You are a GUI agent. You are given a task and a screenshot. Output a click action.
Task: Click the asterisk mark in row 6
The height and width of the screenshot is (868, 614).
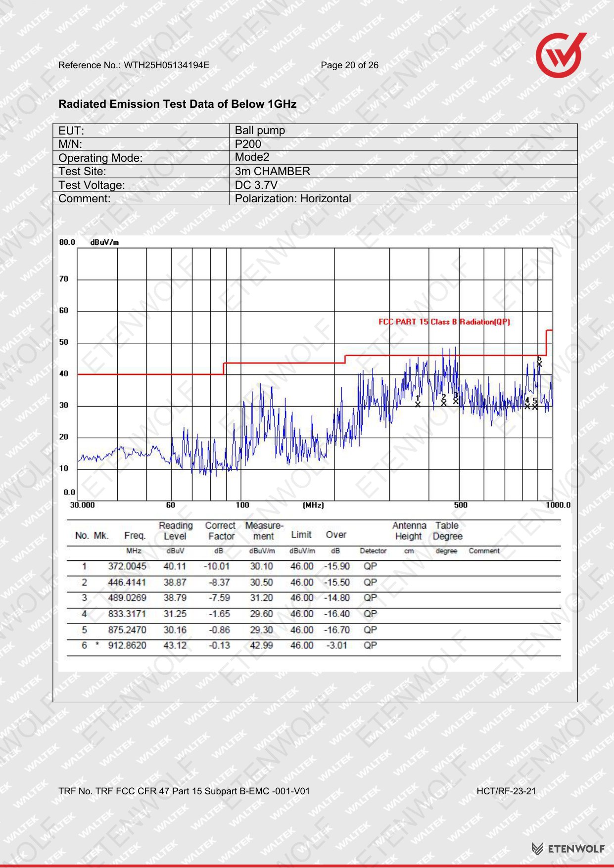pos(97,644)
